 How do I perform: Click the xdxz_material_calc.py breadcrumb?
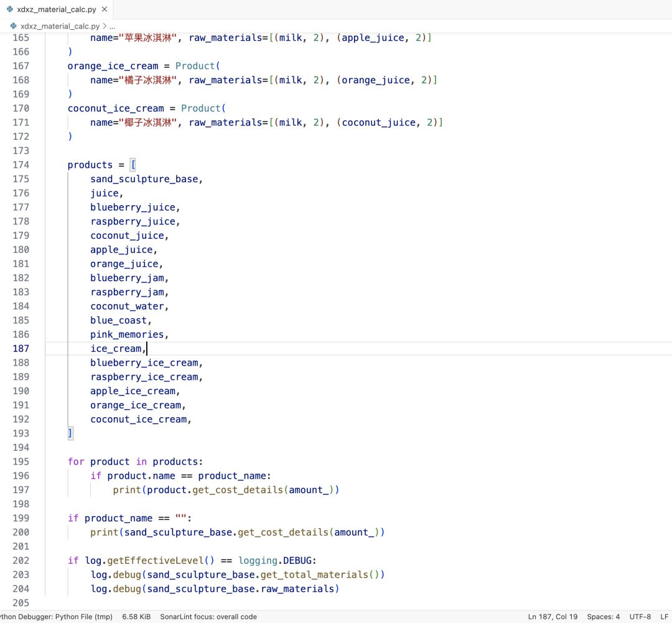click(60, 26)
